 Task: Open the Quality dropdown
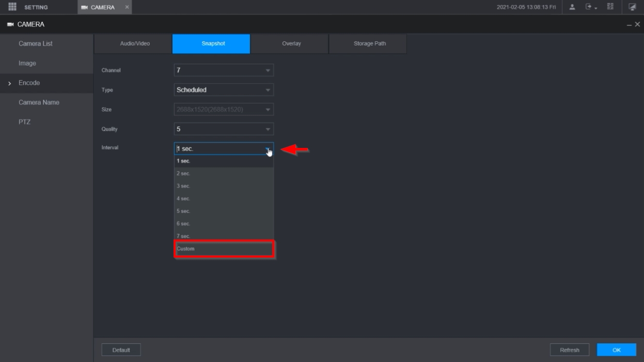pyautogui.click(x=224, y=129)
